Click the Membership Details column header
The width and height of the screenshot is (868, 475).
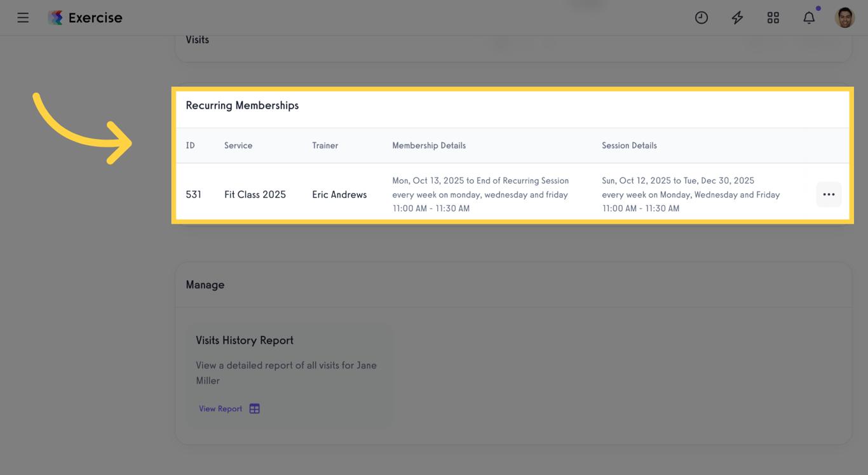(429, 145)
